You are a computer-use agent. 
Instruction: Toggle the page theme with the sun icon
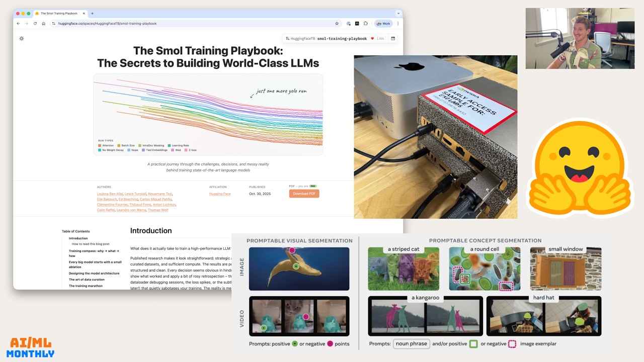click(x=22, y=38)
